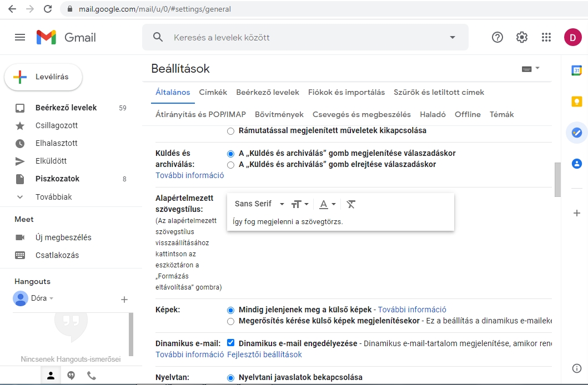Open the Fejlesztői beállítások link
The image size is (588, 385).
pos(264,354)
